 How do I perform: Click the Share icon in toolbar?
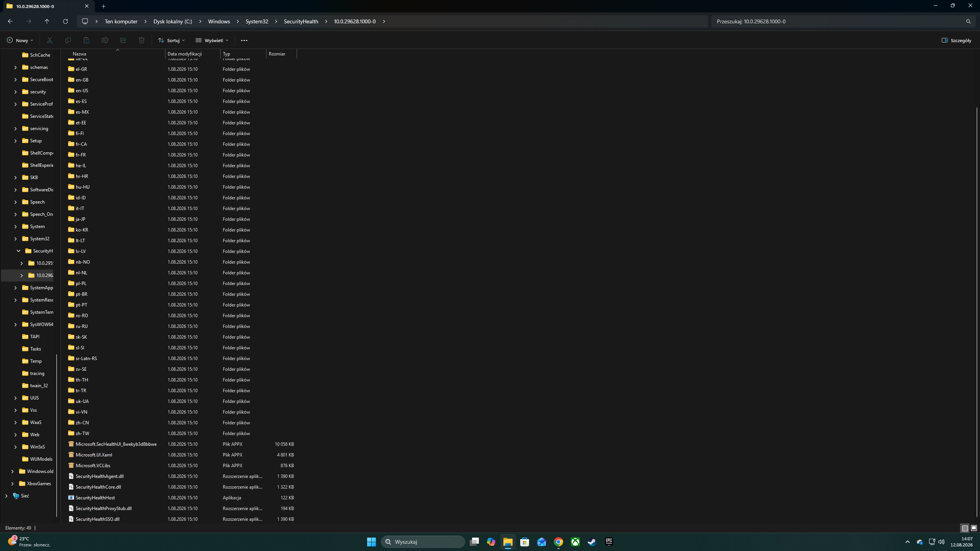123,40
